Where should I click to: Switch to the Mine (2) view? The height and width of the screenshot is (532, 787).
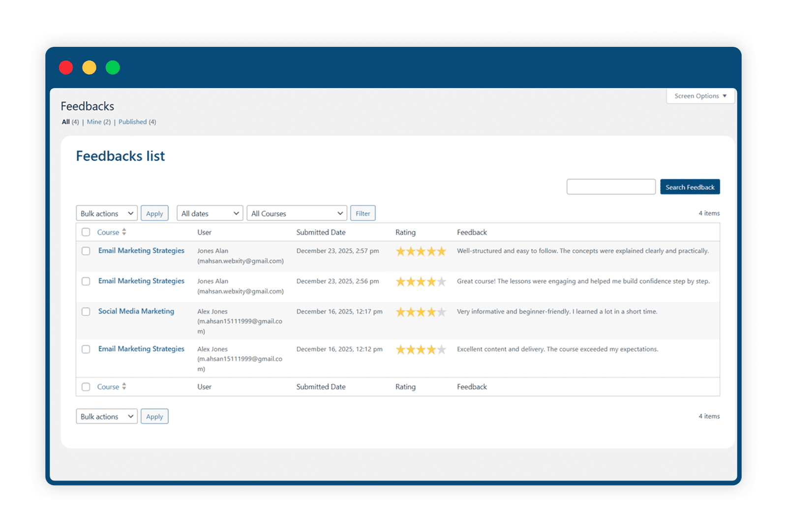pyautogui.click(x=98, y=122)
